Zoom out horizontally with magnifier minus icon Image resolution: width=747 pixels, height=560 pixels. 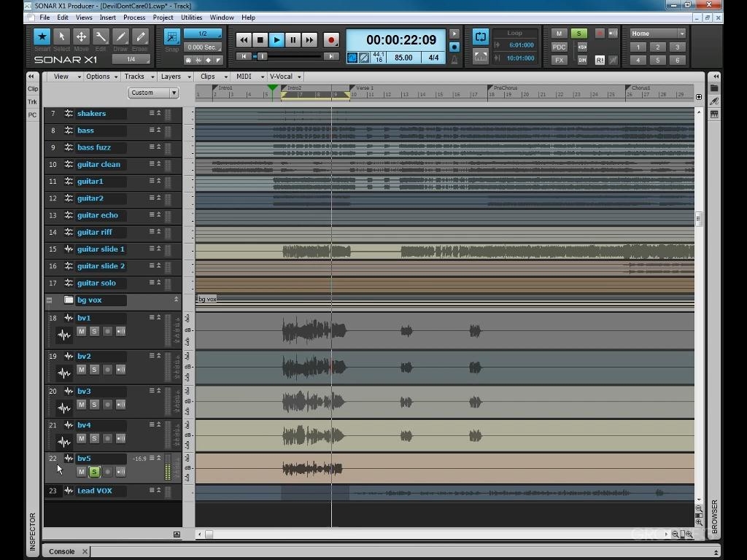click(675, 534)
